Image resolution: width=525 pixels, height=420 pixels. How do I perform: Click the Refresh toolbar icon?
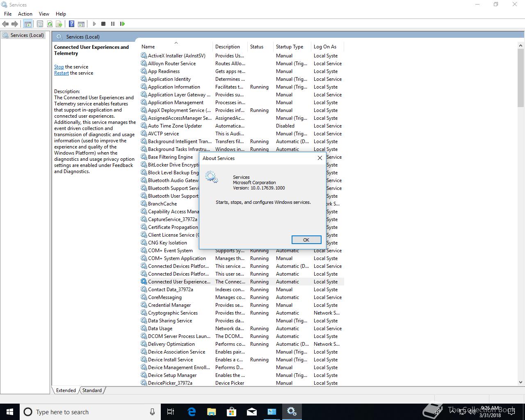tap(50, 24)
